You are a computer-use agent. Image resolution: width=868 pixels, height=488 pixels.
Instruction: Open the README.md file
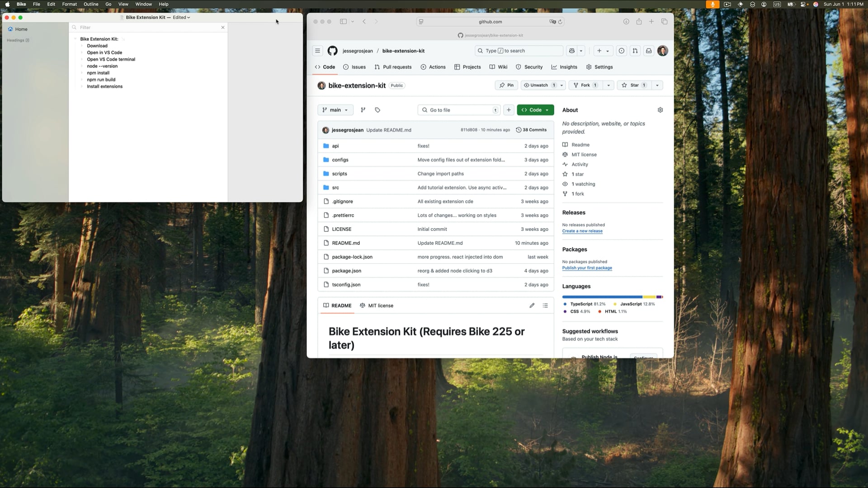click(346, 243)
